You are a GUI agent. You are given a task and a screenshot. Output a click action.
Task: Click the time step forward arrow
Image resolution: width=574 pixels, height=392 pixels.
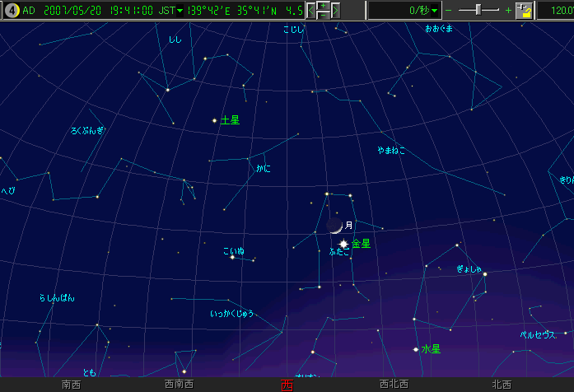click(x=335, y=11)
